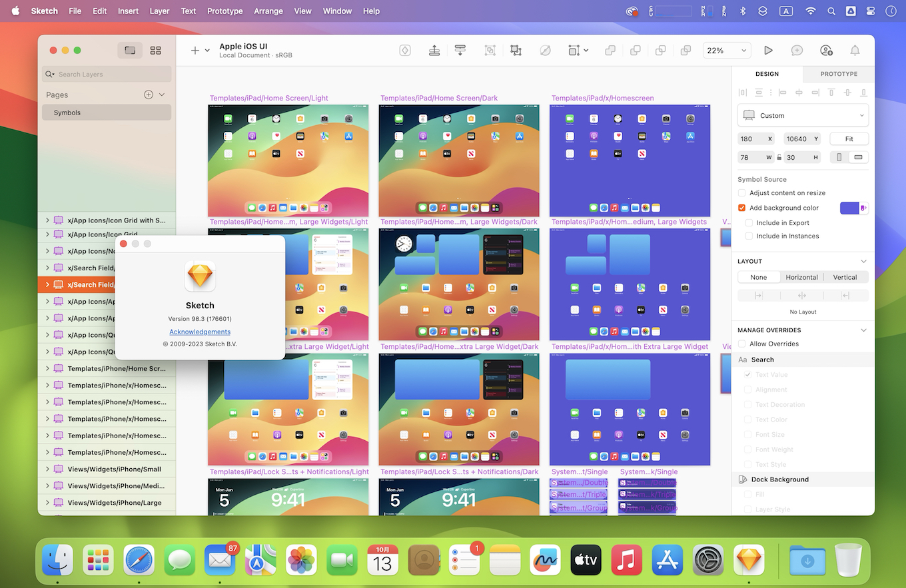Click the background color swatch
The width and height of the screenshot is (906, 588).
click(x=849, y=208)
